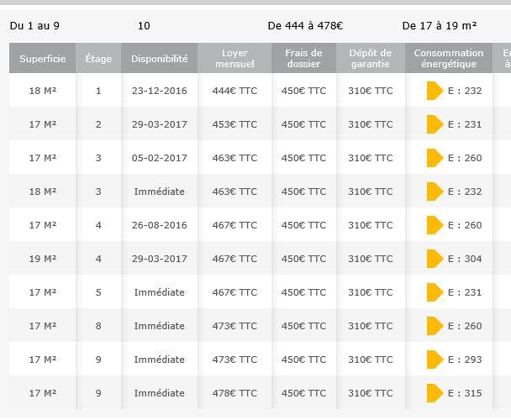511x420 pixels.
Task: Click the Loyer mensuel column header
Action: click(x=234, y=59)
